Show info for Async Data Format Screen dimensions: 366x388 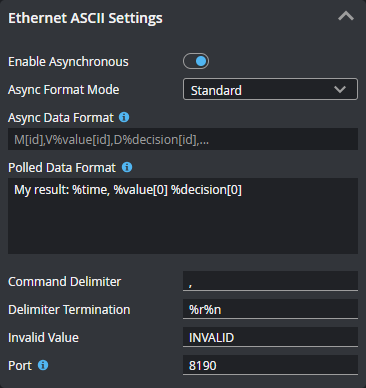pyautogui.click(x=124, y=117)
